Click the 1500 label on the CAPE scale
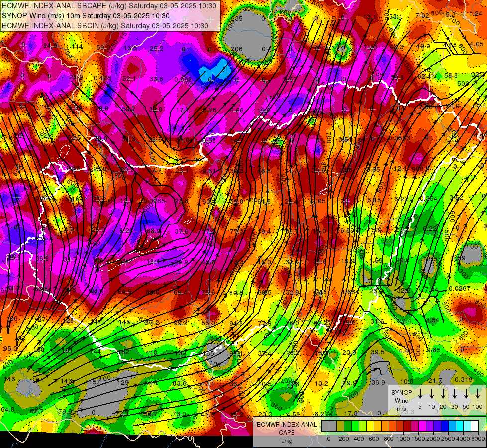The width and height of the screenshot is (487, 448). coord(418,439)
